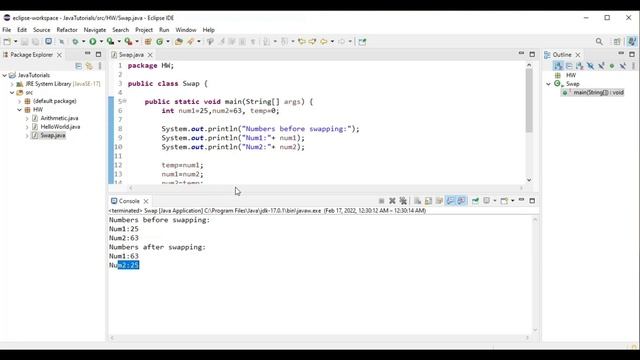Select HelloWorld.java in Package Explorer

tap(60, 127)
